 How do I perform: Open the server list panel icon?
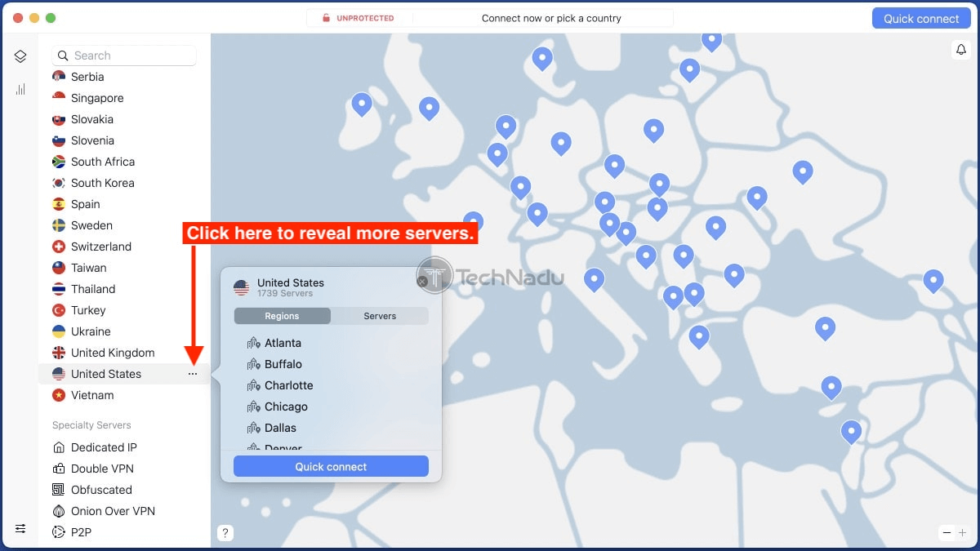click(x=20, y=56)
